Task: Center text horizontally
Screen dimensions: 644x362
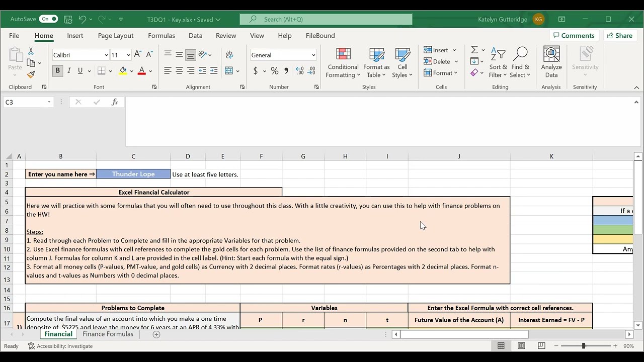Action: click(x=179, y=71)
